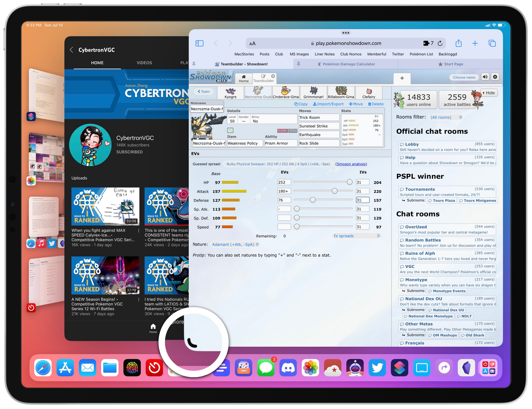Screen dimensions: 532x409
Task: Open new Safari tab plus icon
Action: tap(475, 43)
